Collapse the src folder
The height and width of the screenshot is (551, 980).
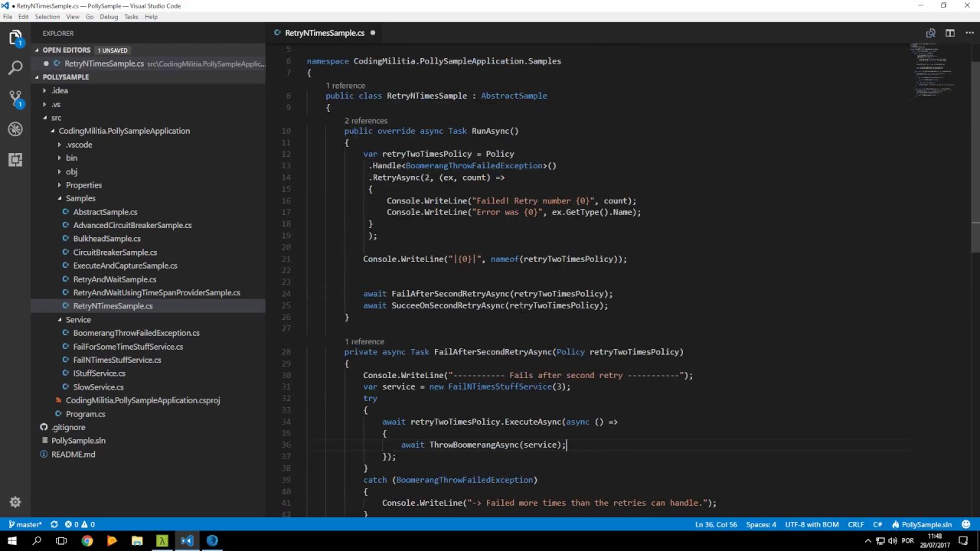pos(56,118)
